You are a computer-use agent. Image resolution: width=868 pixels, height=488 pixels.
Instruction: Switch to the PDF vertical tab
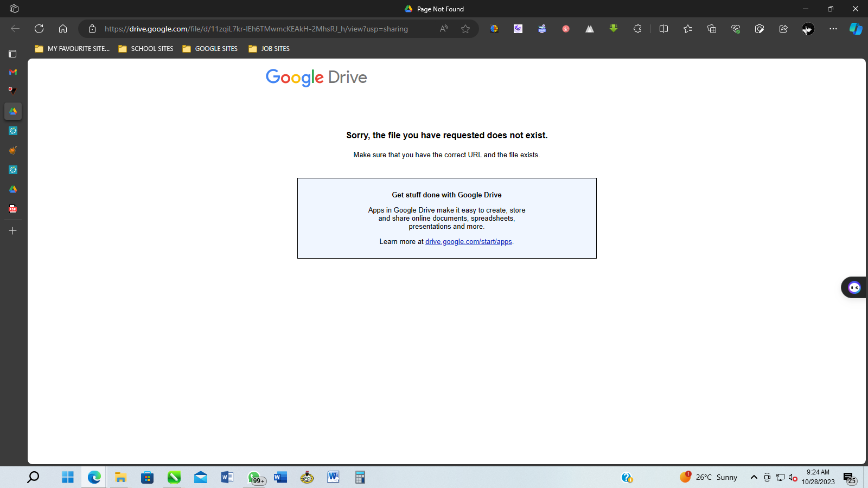pyautogui.click(x=13, y=209)
